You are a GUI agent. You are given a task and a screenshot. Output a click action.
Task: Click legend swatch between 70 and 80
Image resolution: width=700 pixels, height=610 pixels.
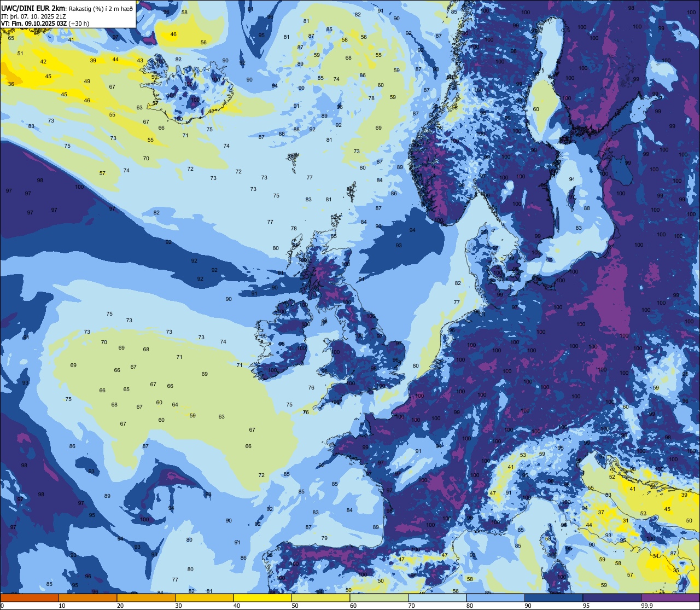(x=437, y=597)
